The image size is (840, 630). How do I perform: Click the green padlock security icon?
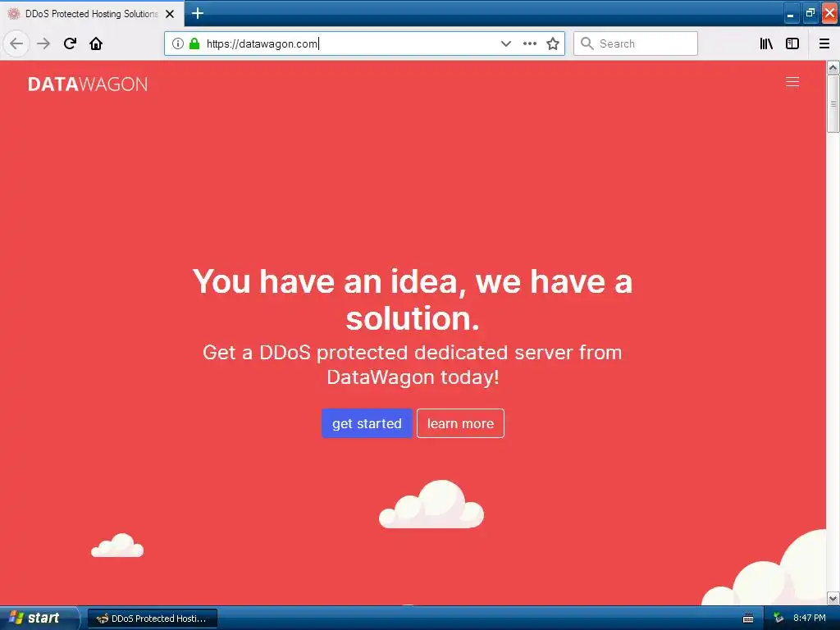pos(194,43)
